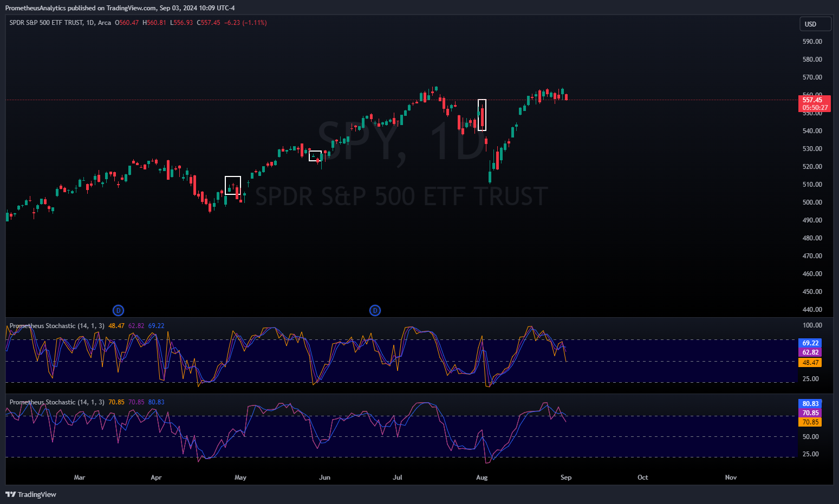
Task: Select the close value C557.45 in legend
Action: point(209,23)
